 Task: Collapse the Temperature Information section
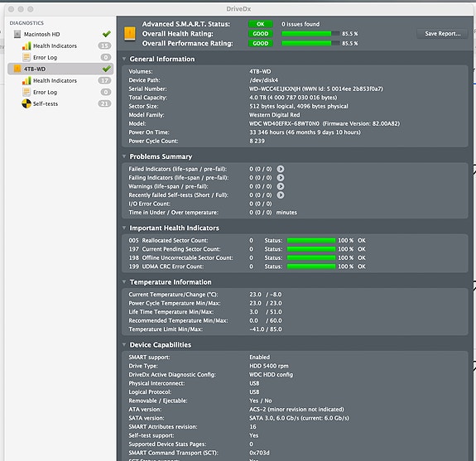[x=124, y=282]
